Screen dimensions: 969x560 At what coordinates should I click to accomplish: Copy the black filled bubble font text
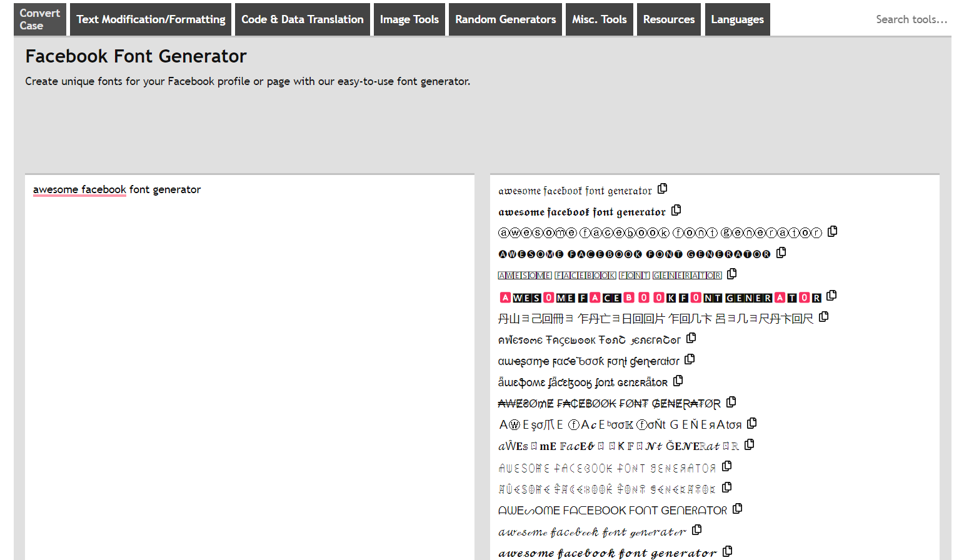pyautogui.click(x=781, y=252)
